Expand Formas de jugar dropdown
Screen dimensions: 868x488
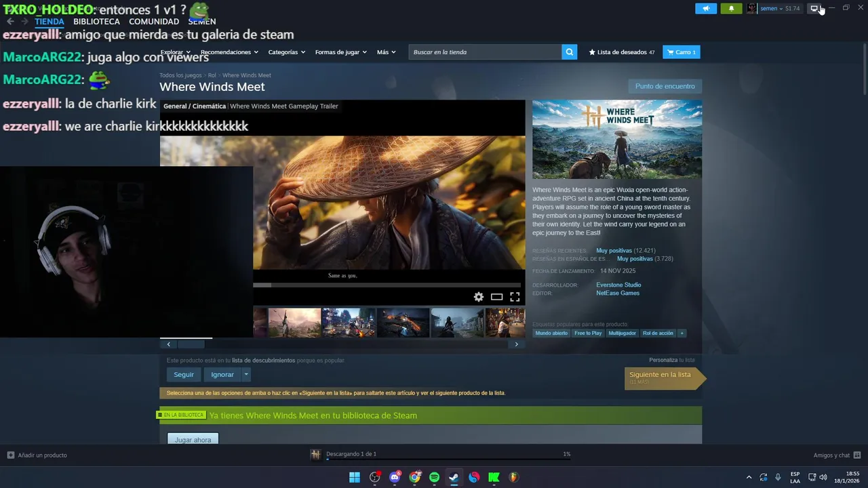(340, 52)
